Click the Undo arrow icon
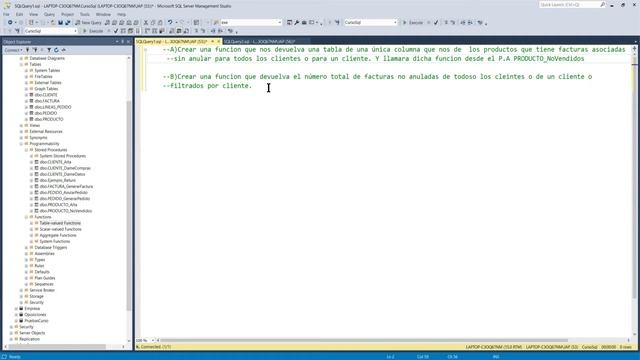Screen dimensions: 640x360 click(170, 22)
